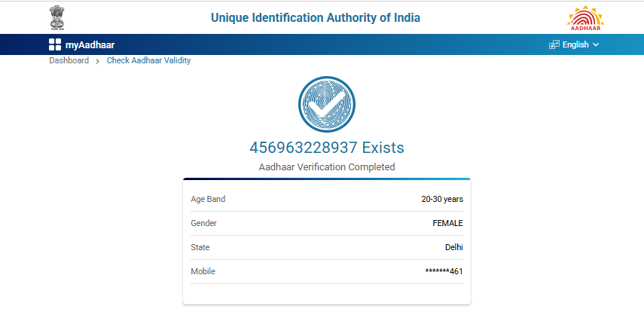Go to Dashboard breadcrumb
This screenshot has height=324, width=644.
69,60
